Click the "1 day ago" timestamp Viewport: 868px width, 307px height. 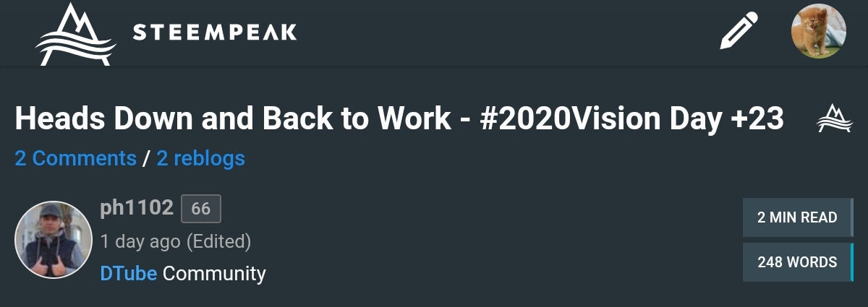click(140, 241)
